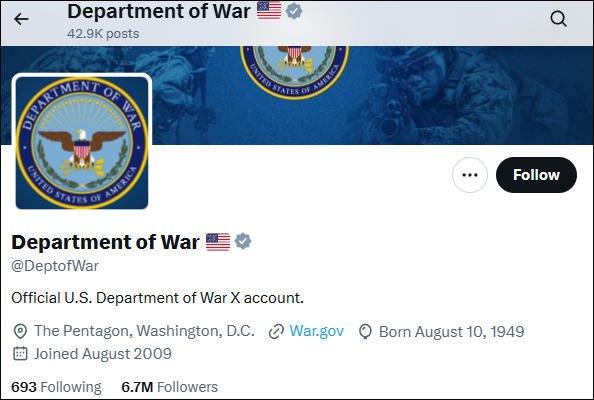Follow the Department of War account
594x400 pixels.
(x=536, y=175)
